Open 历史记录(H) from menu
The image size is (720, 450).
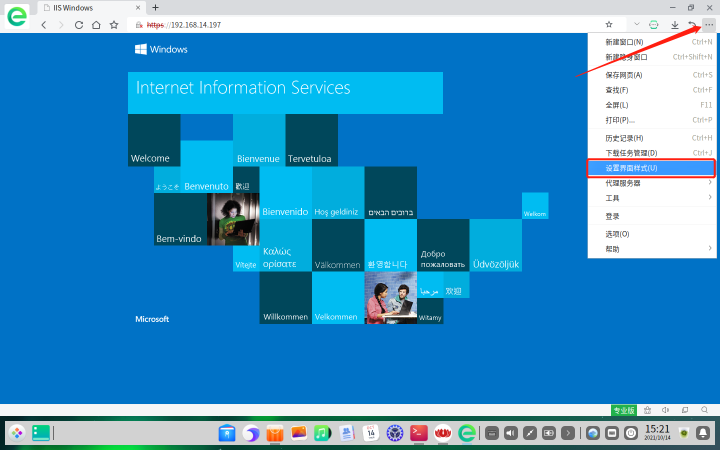click(651, 138)
